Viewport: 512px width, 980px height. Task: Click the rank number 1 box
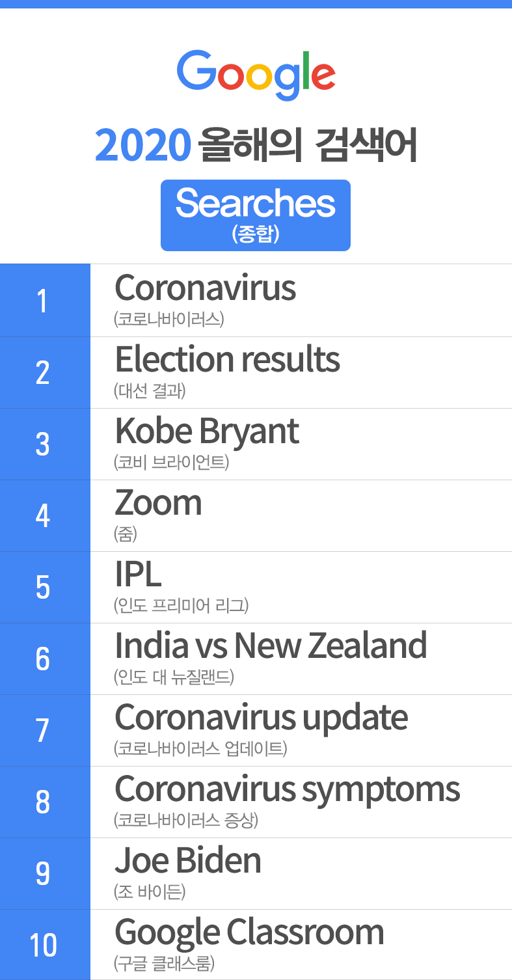[x=45, y=300]
